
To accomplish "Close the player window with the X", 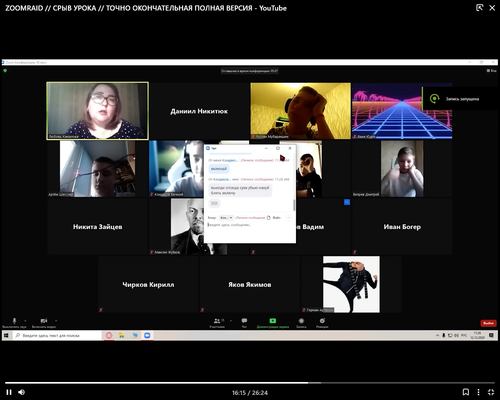I will coord(492,8).
